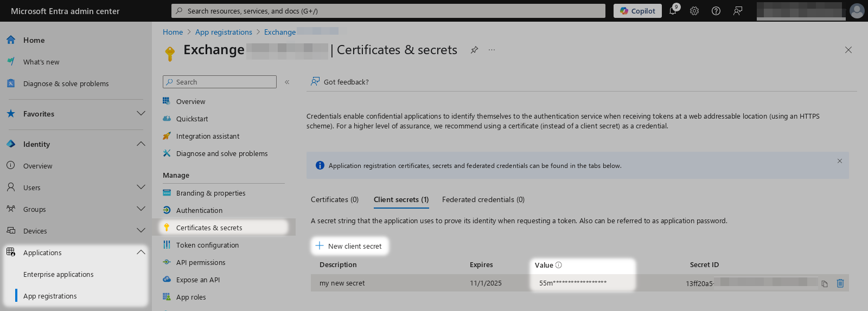
Task: Click the Integration assistant rocket icon
Action: [x=167, y=136]
